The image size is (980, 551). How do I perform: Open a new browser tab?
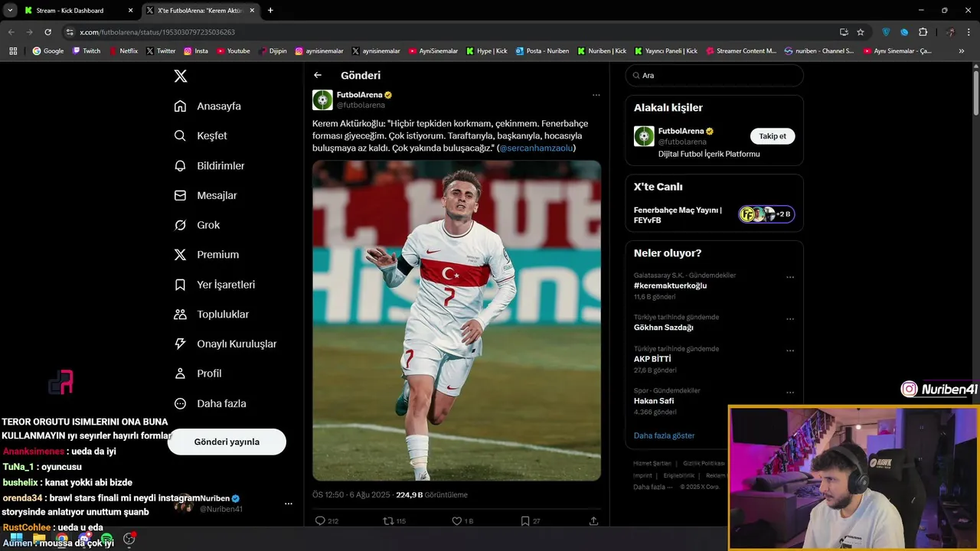(x=270, y=11)
